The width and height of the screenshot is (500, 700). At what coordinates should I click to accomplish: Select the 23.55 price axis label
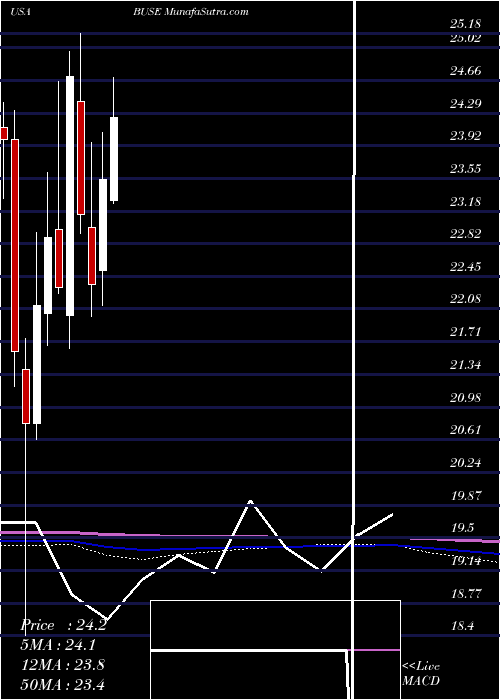click(465, 169)
